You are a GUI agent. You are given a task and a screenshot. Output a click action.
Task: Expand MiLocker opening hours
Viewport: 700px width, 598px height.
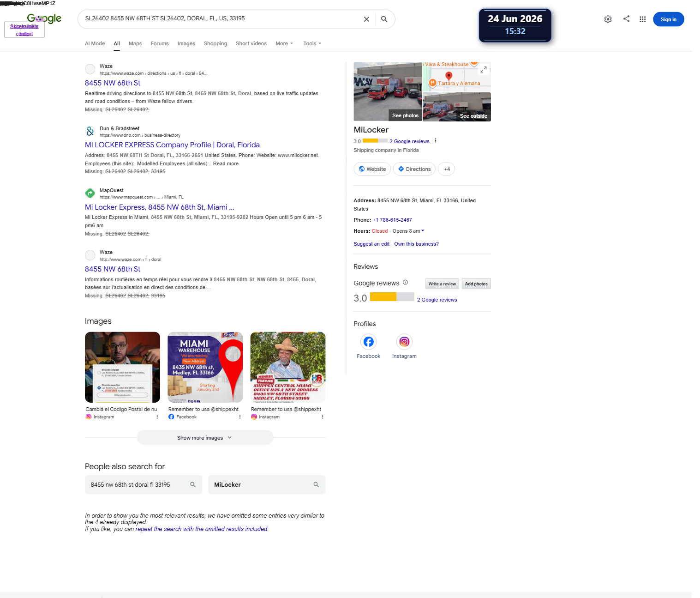click(x=423, y=231)
